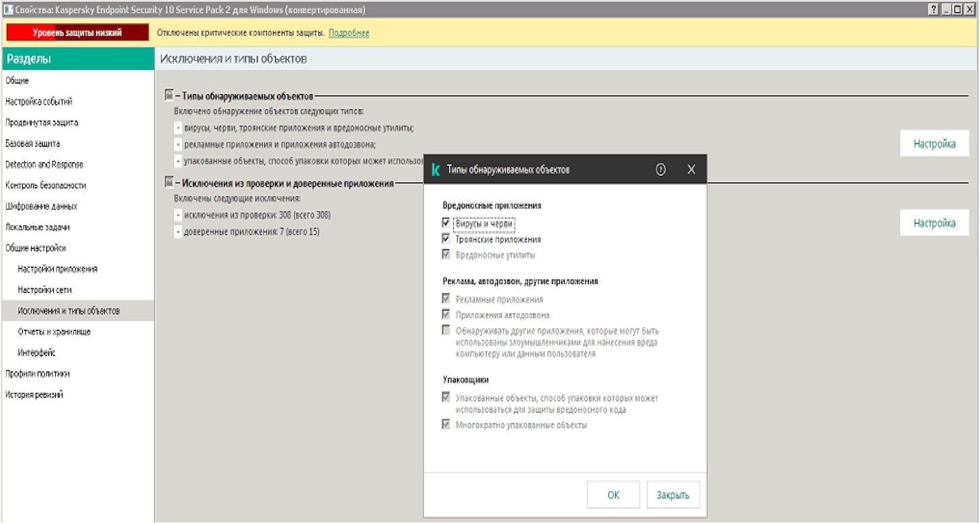This screenshot has height=524, width=980.
Task: Toggle the Рекламные приложения checkbox
Action: tap(445, 299)
